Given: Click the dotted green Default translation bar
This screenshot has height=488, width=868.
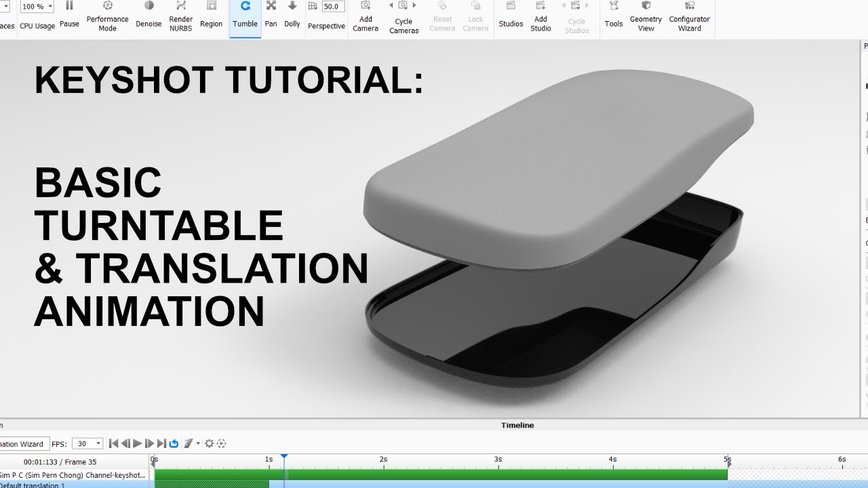Looking at the screenshot, I should pyautogui.click(x=212, y=485).
